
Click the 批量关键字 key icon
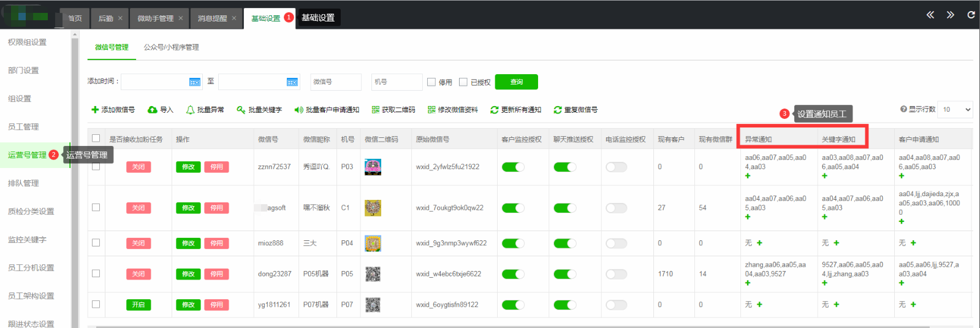pos(241,110)
